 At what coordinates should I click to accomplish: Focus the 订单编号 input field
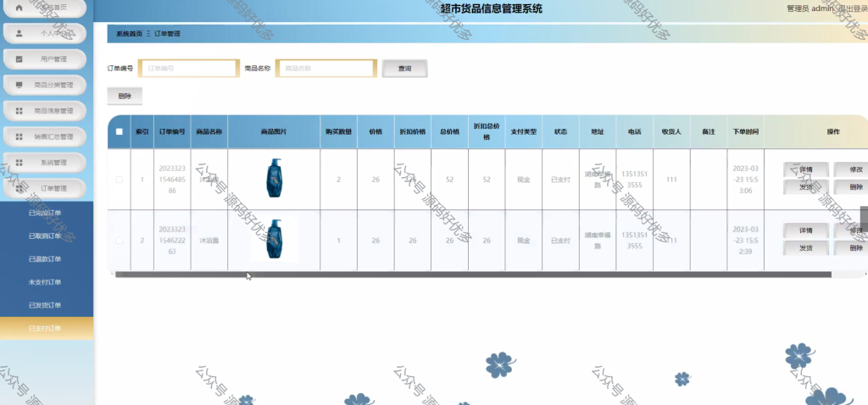point(189,69)
